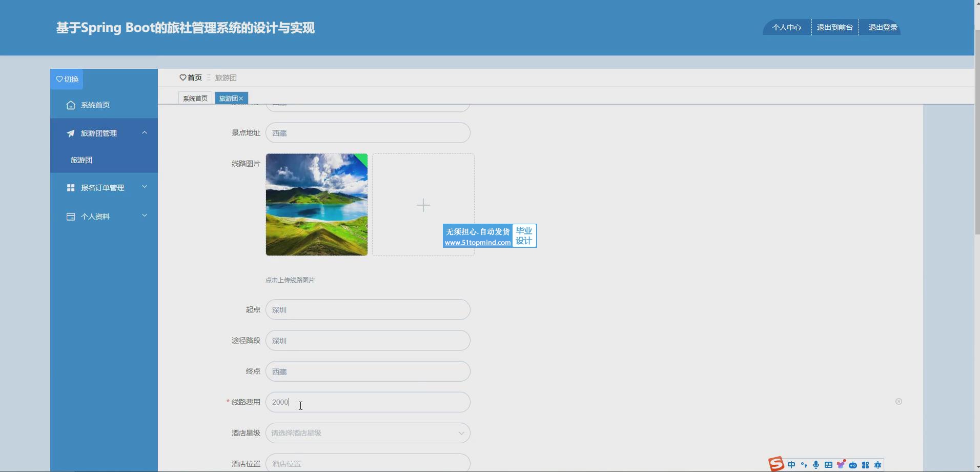
Task: Focus the 途径路段 input field
Action: point(368,341)
